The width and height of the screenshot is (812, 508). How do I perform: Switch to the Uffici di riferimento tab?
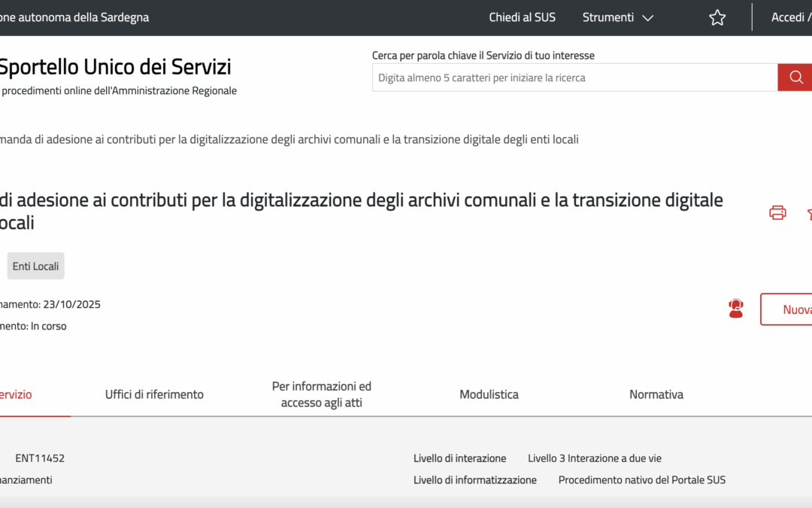point(153,394)
